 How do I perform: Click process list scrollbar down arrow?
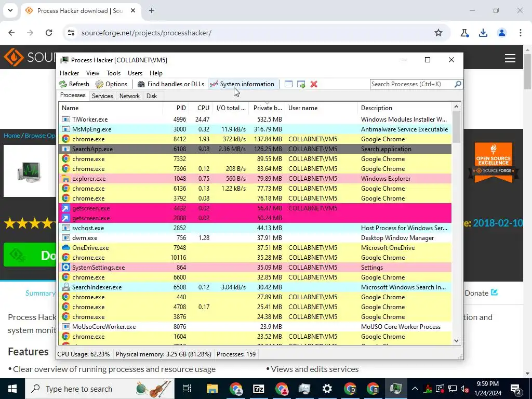(456, 341)
